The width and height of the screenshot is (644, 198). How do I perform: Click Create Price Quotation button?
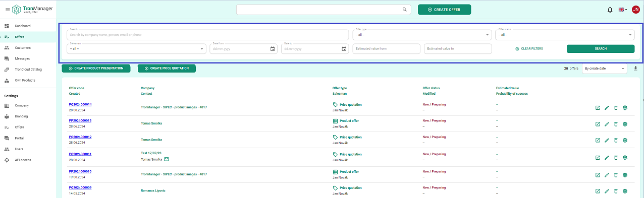167,68
